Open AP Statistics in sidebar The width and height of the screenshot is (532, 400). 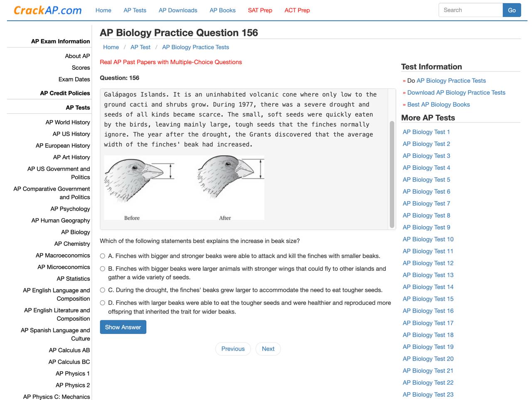(74, 278)
